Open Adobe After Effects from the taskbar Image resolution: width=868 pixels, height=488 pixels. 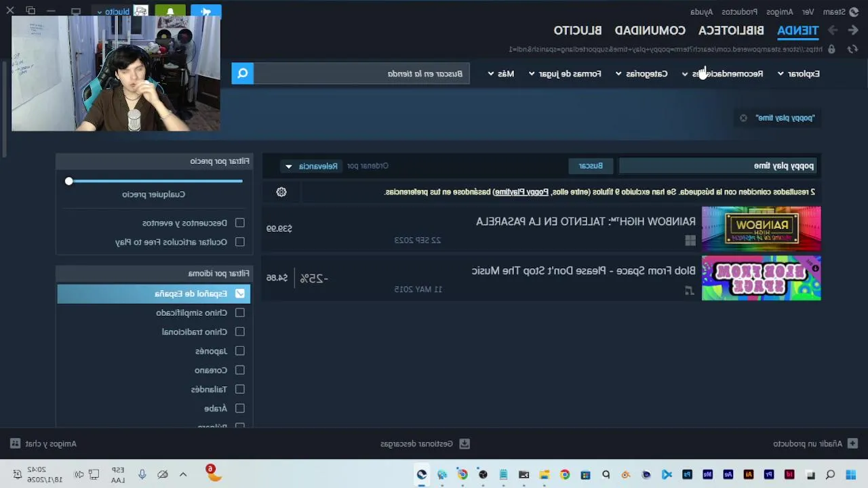[728, 474]
